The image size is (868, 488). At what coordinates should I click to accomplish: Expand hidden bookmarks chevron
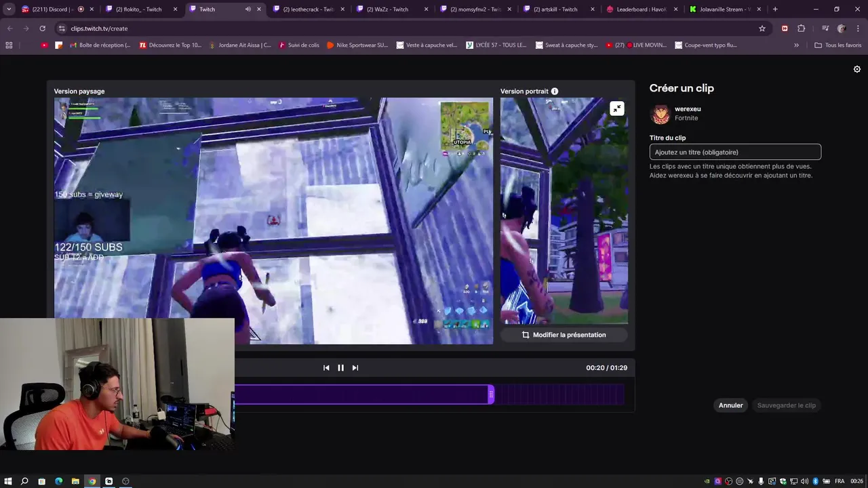796,45
